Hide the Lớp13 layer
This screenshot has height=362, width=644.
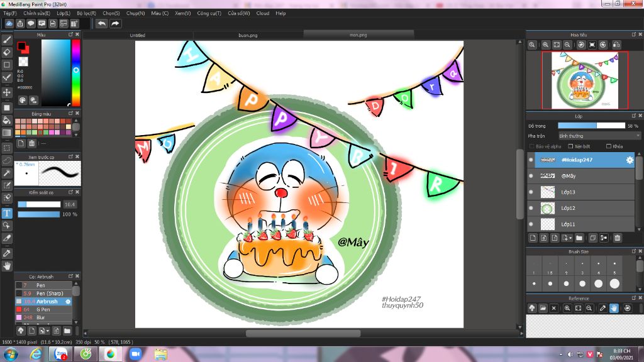tap(531, 192)
